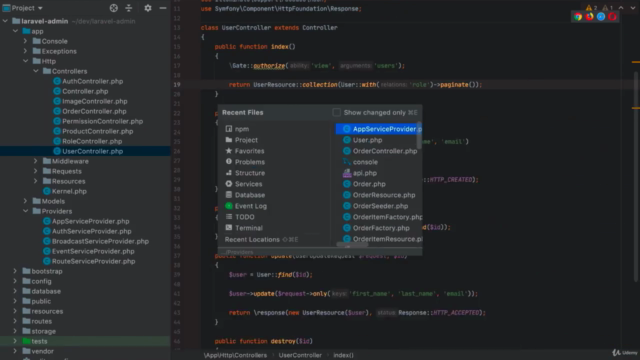Image resolution: width=640 pixels, height=360 pixels.
Task: Toggle Show changed only checkbox
Action: coord(336,112)
